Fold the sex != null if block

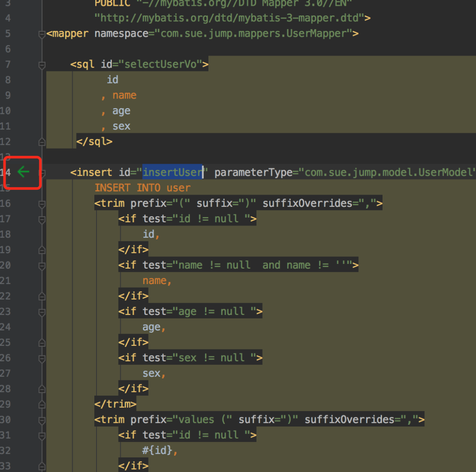click(42, 359)
